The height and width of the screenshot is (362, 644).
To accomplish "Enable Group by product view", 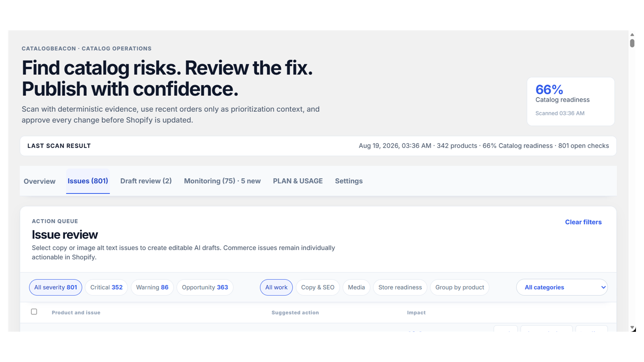I will [460, 287].
